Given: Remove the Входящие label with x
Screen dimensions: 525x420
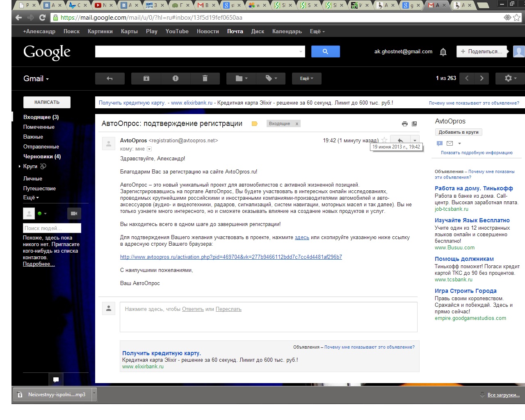Looking at the screenshot, I should pos(297,123).
